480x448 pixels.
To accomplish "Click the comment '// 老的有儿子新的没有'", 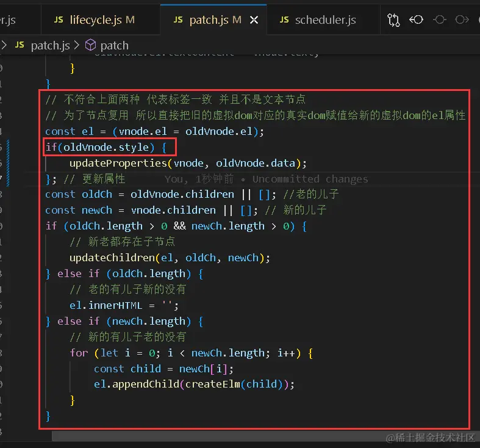I will (127, 289).
